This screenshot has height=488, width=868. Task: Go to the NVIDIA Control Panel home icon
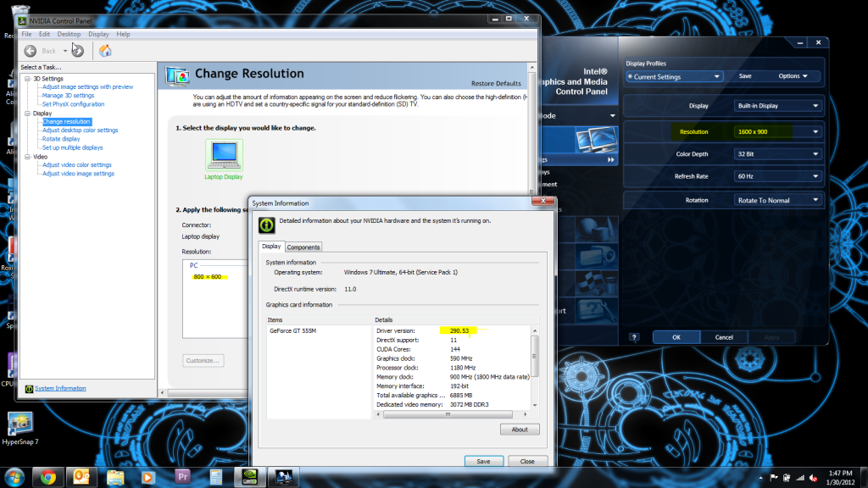click(x=105, y=51)
